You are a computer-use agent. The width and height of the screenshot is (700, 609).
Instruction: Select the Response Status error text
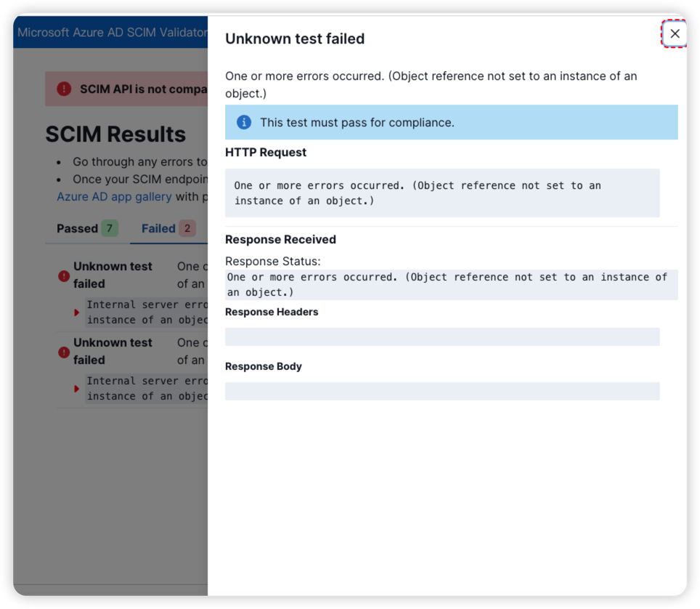click(x=451, y=284)
